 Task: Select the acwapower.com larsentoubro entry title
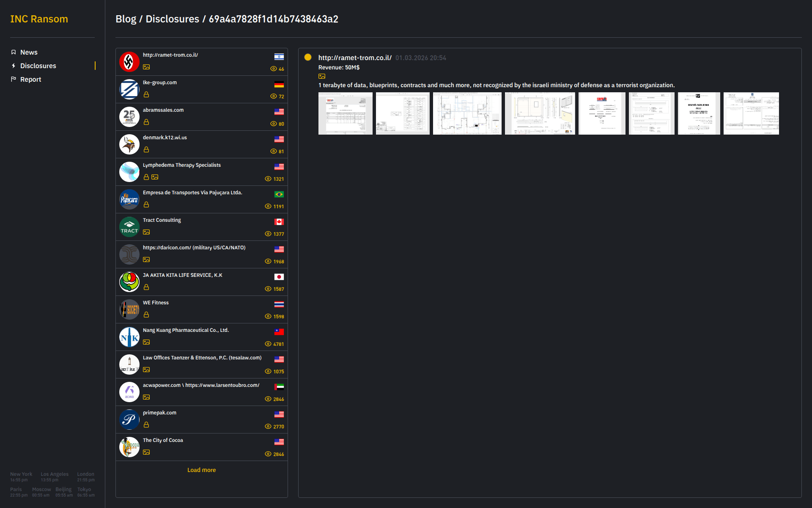click(x=201, y=385)
